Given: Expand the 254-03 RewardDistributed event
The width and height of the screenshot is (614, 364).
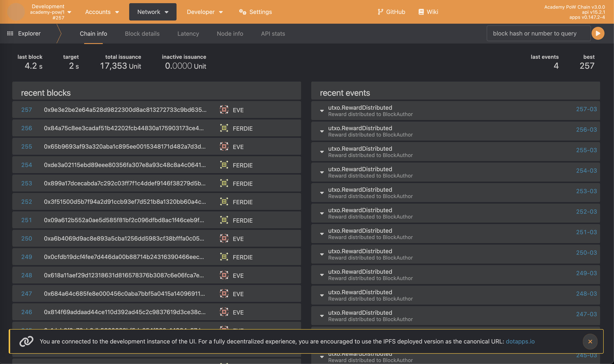Looking at the screenshot, I should pyautogui.click(x=322, y=172).
